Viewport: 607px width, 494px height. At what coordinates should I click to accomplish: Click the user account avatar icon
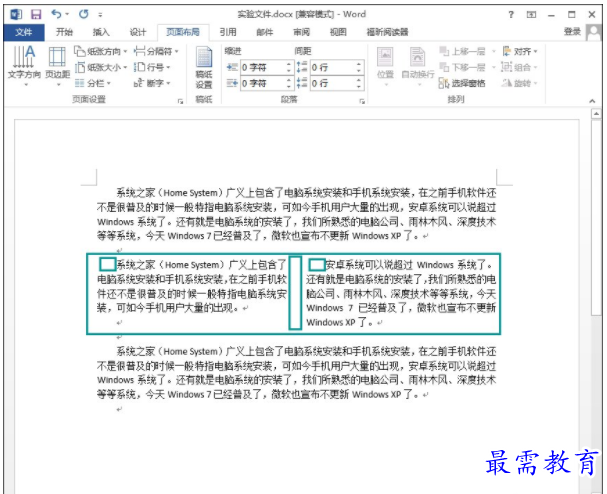(594, 33)
